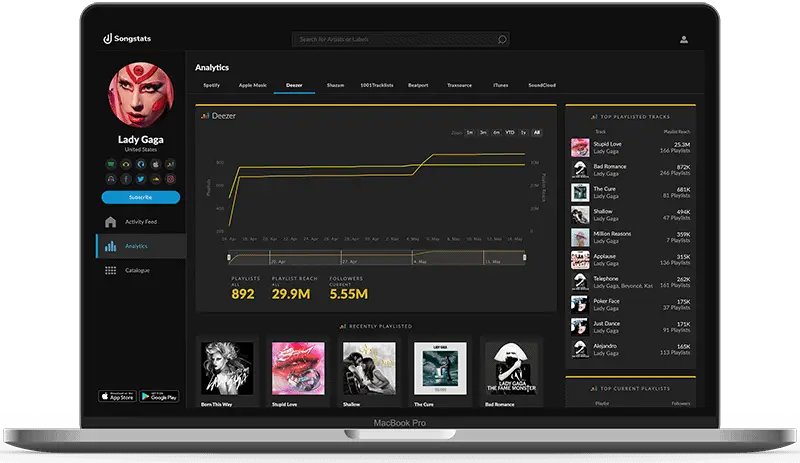This screenshot has height=463, width=800.
Task: Select the Deezer tab
Action: 294,85
